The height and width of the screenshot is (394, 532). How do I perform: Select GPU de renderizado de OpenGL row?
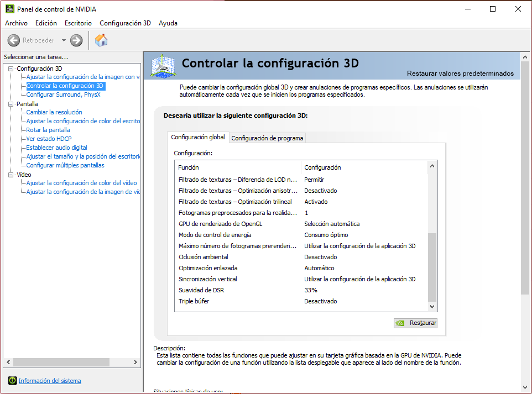(x=301, y=224)
